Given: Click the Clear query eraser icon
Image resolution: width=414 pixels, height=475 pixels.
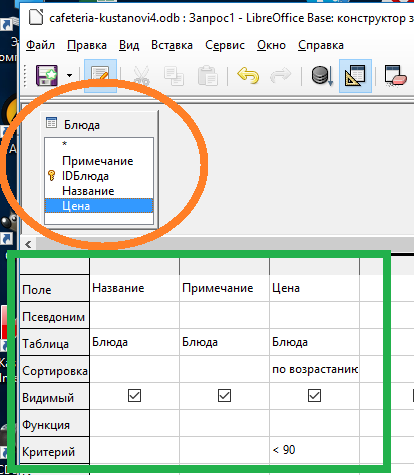Looking at the screenshot, I should coord(395,76).
